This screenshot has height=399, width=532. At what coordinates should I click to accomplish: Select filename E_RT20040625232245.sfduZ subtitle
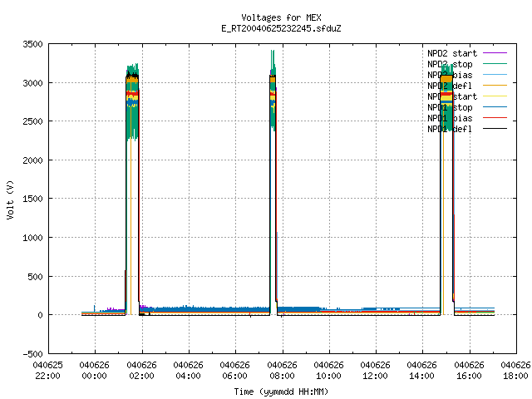click(281, 28)
